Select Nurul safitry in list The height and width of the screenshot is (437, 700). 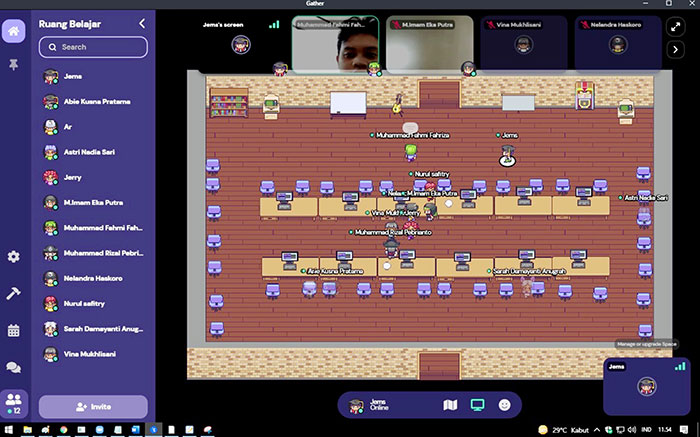(x=93, y=304)
